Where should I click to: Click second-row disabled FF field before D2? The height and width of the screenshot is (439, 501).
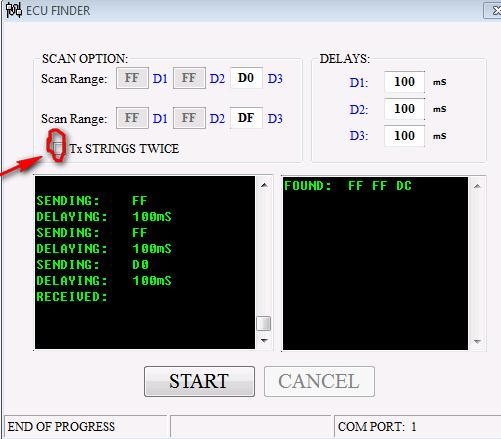[x=189, y=118]
